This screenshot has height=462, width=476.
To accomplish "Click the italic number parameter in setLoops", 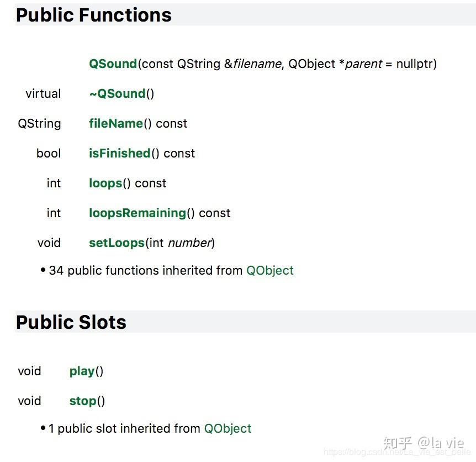I will (x=189, y=243).
